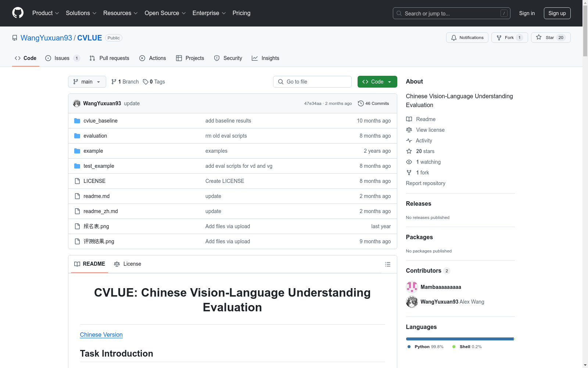This screenshot has height=368, width=588.
Task: Expand the Open Source menu
Action: point(165,13)
